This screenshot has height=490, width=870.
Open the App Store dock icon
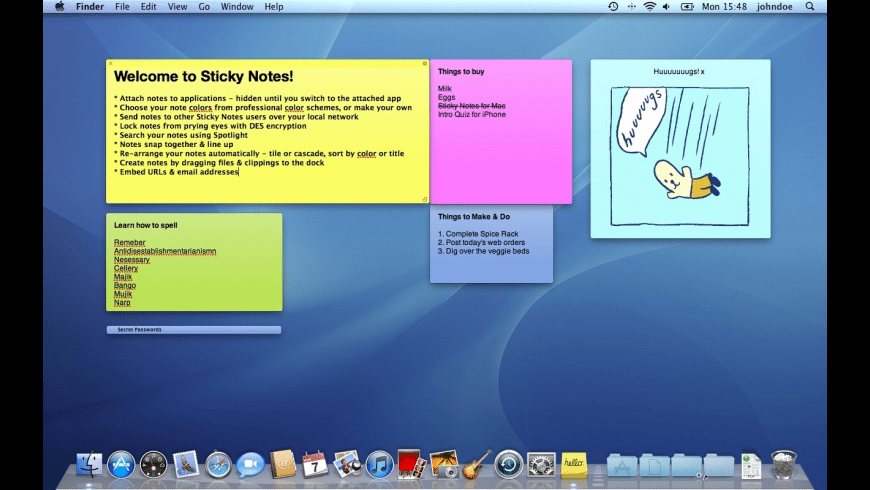pyautogui.click(x=121, y=464)
